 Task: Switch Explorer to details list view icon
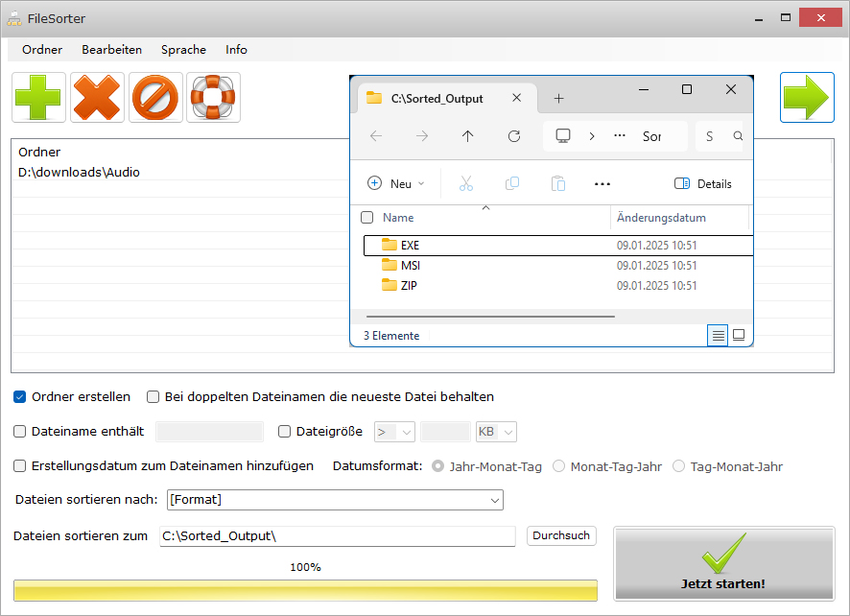tap(718, 336)
